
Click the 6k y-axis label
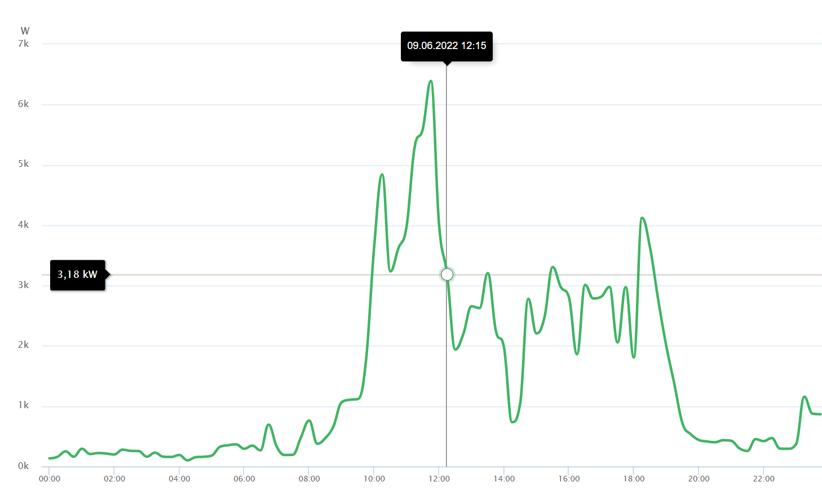coord(24,104)
